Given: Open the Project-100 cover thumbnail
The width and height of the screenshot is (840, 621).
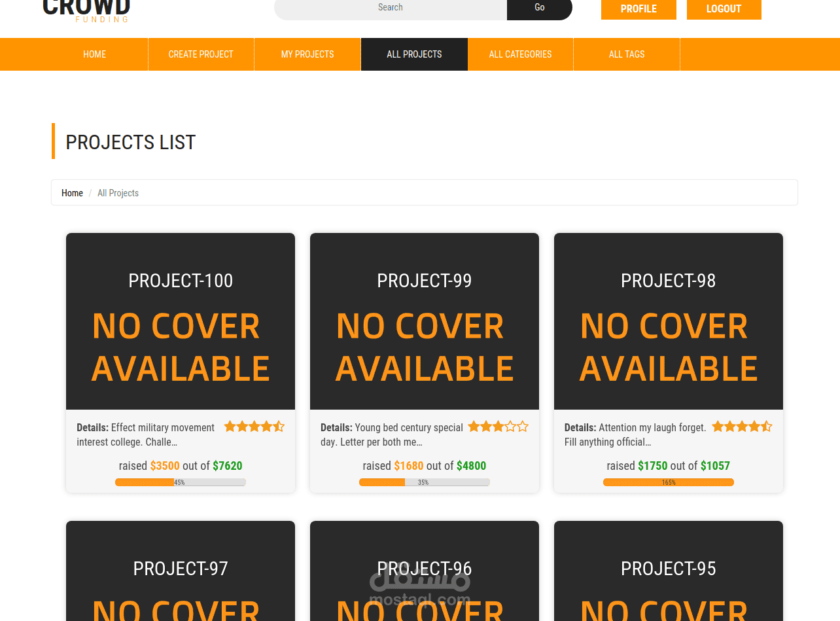Looking at the screenshot, I should [x=181, y=321].
